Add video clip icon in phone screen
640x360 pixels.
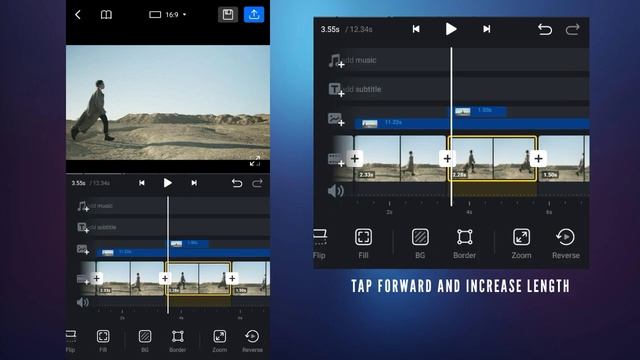[x=83, y=279]
